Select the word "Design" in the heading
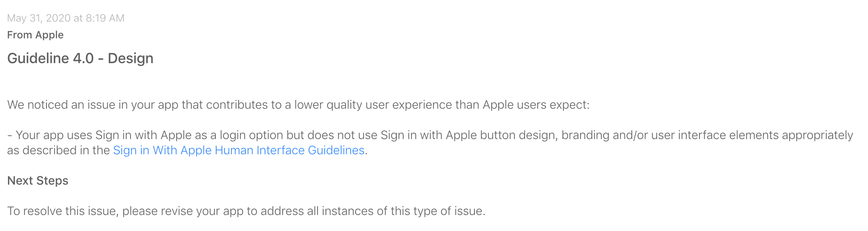Image resolution: width=868 pixels, height=231 pixels. tap(131, 58)
